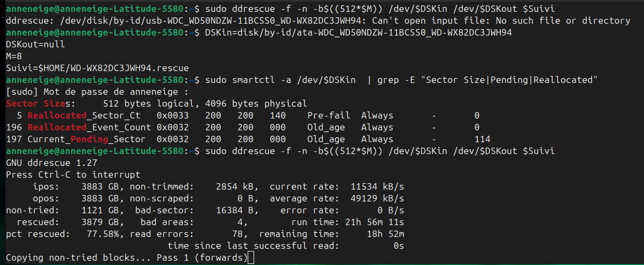Viewport: 644px width, 265px height.
Task: Click the 'DSKout=null' line
Action: 36,44
